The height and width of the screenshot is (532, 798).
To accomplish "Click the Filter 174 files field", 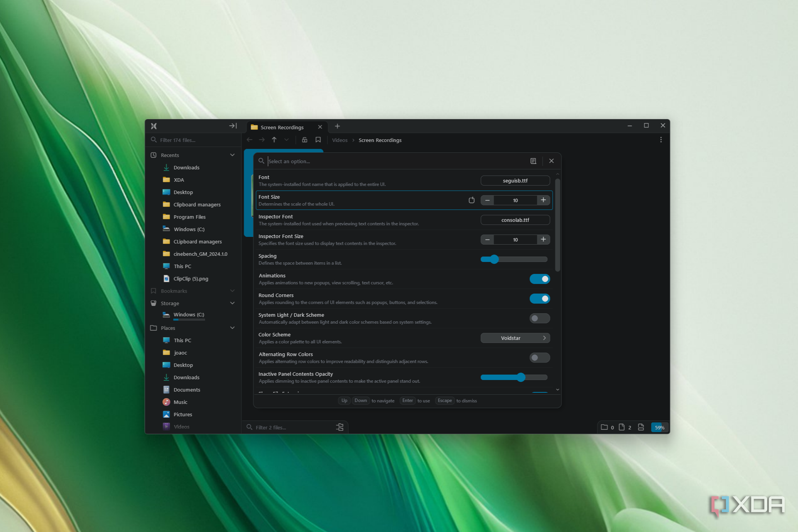I will [193, 140].
